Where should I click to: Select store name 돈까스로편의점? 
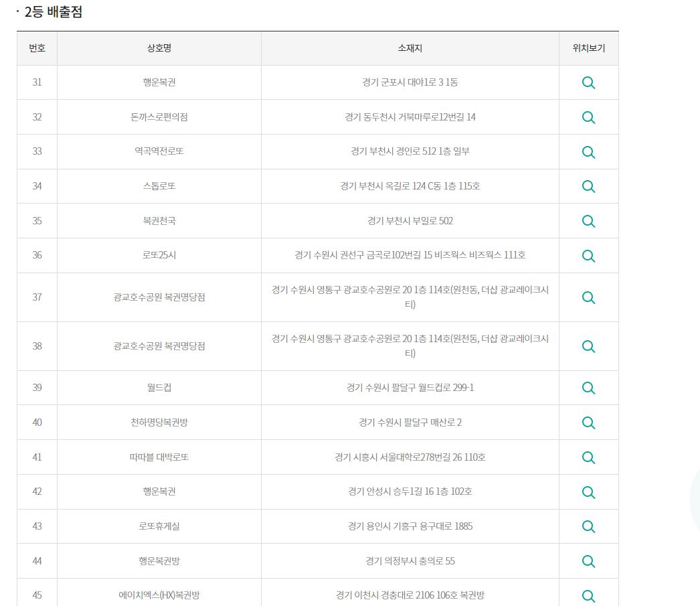pyautogui.click(x=159, y=117)
